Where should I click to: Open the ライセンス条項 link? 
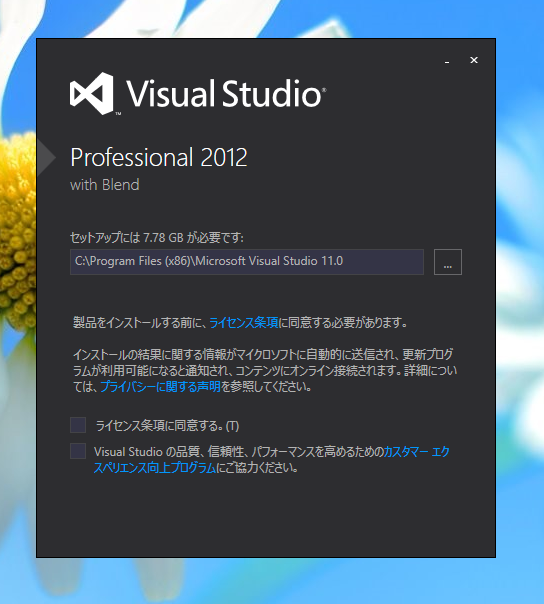(x=243, y=322)
